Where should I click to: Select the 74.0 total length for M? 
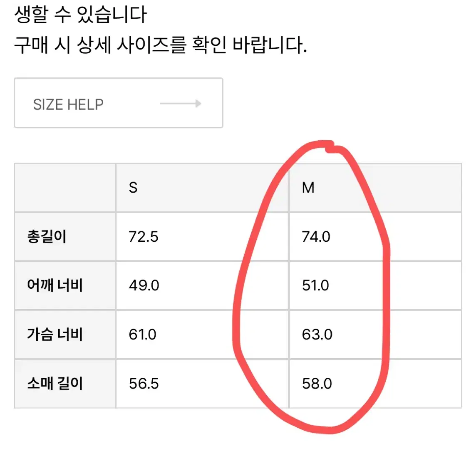(x=376, y=236)
